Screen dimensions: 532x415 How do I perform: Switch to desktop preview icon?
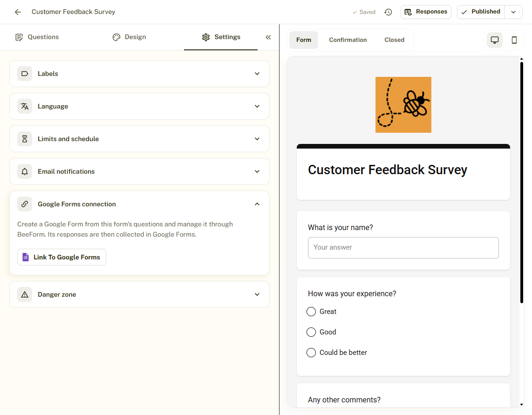[495, 40]
